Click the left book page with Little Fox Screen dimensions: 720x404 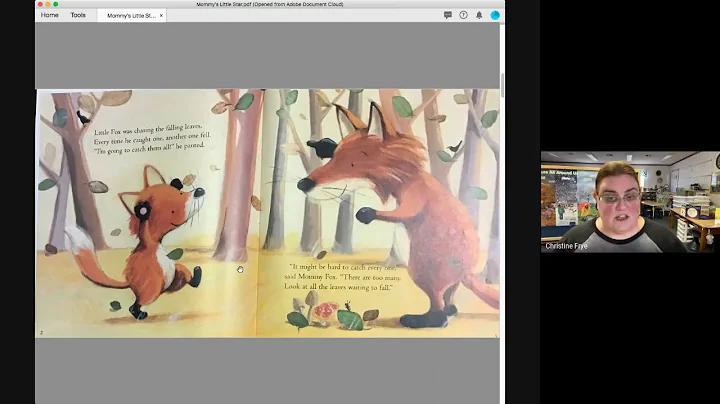coord(148,213)
